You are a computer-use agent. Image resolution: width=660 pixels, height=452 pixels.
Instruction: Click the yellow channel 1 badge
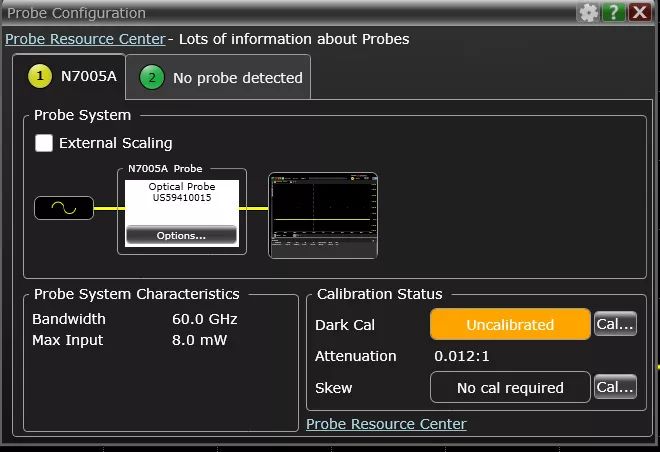40,77
